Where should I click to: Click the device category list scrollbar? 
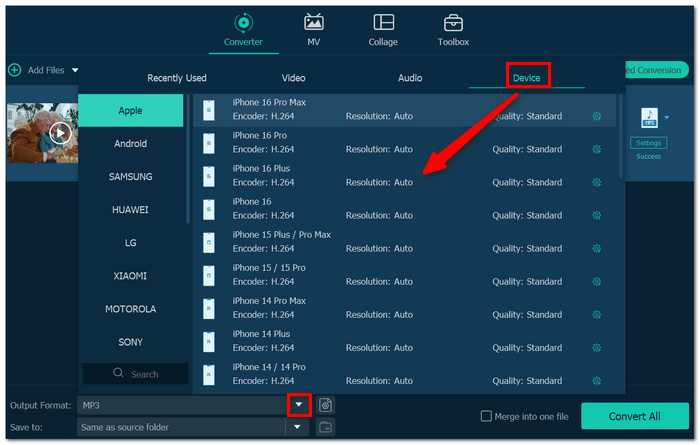click(x=188, y=158)
